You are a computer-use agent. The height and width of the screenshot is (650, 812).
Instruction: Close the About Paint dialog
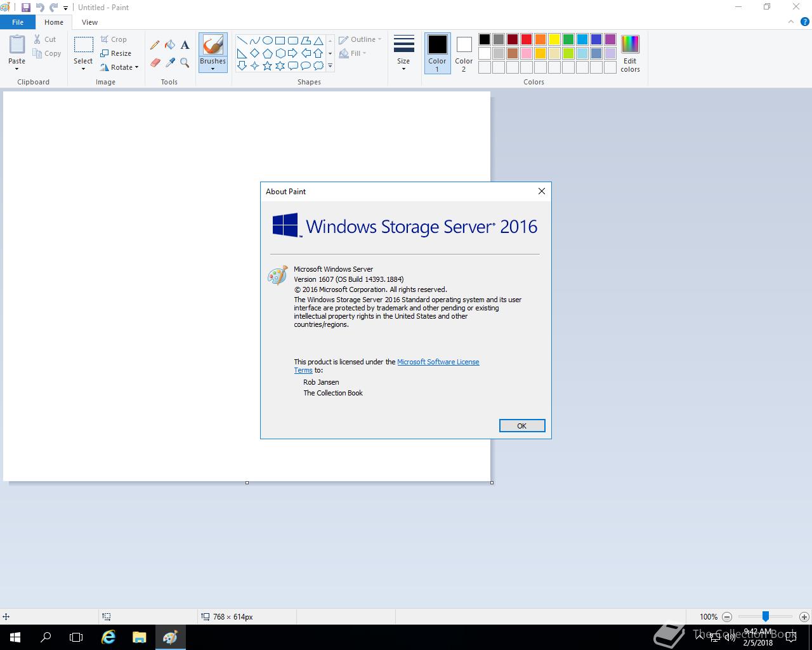pos(541,191)
